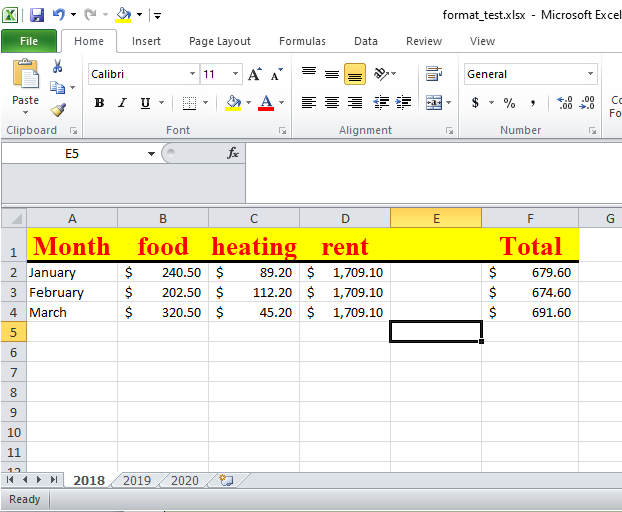The width and height of the screenshot is (622, 512).
Task: Toggle Top Align
Action: pyautogui.click(x=309, y=74)
